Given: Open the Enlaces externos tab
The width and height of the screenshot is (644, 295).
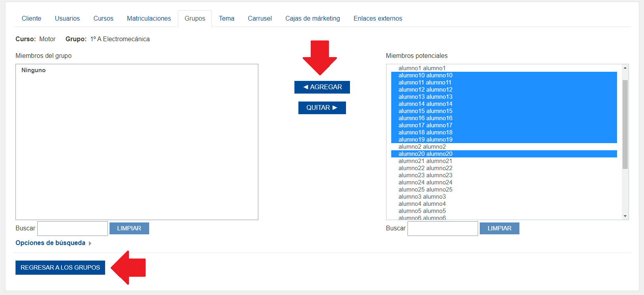Looking at the screenshot, I should pos(378,19).
